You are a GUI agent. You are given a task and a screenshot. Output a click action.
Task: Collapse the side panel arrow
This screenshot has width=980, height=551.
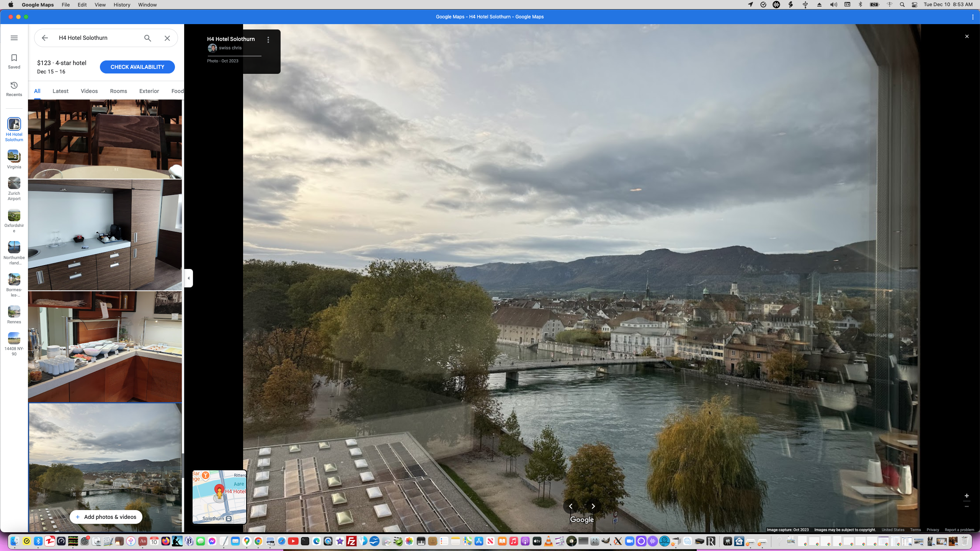[188, 278]
